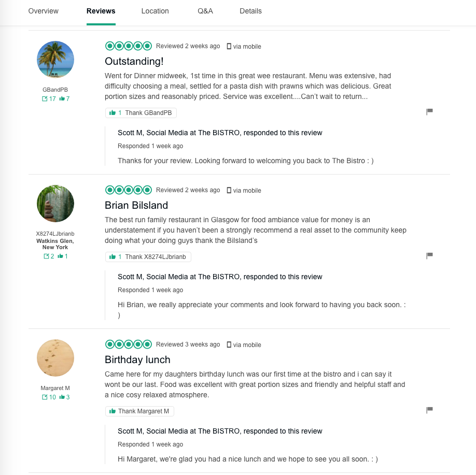Click the mobile icon on 'Brian Bilsland' review
The width and height of the screenshot is (476, 475).
229,190
